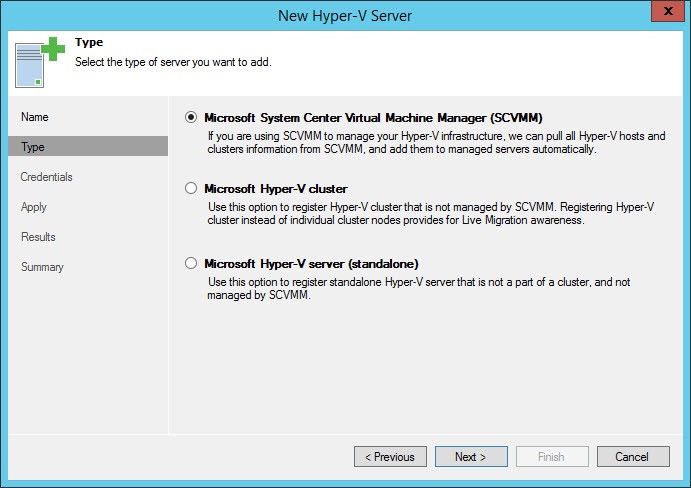Click the standalone server description text
Image resolution: width=691 pixels, height=488 pixels.
coord(419,288)
